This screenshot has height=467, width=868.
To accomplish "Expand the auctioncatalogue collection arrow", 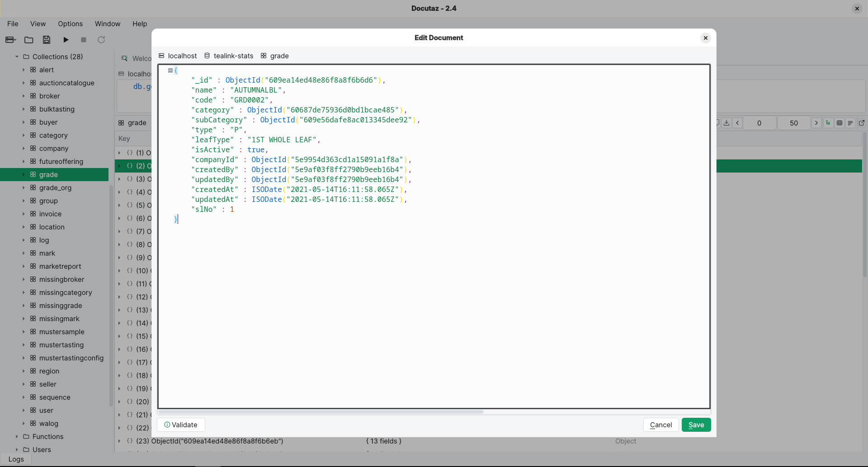I will (x=24, y=83).
